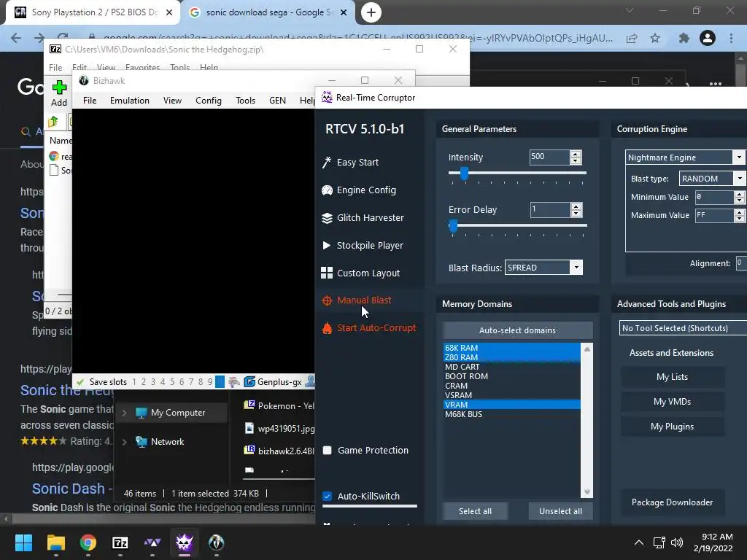The width and height of the screenshot is (747, 560).
Task: Expand Network tree node
Action: click(x=124, y=442)
